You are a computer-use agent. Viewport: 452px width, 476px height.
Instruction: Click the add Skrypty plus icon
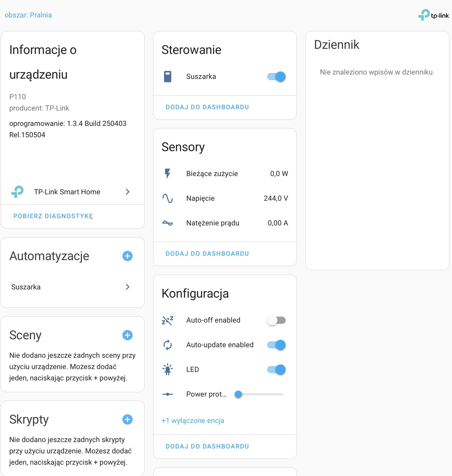(127, 419)
